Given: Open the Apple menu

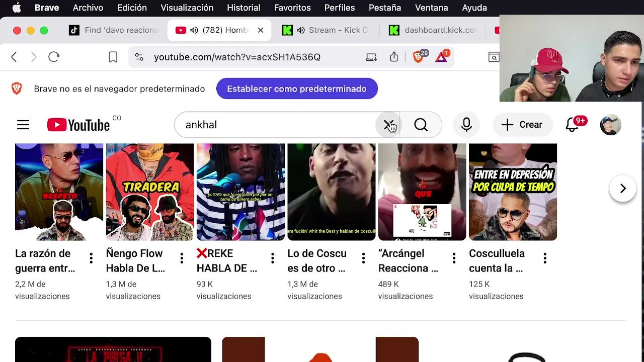Looking at the screenshot, I should pos(17,8).
